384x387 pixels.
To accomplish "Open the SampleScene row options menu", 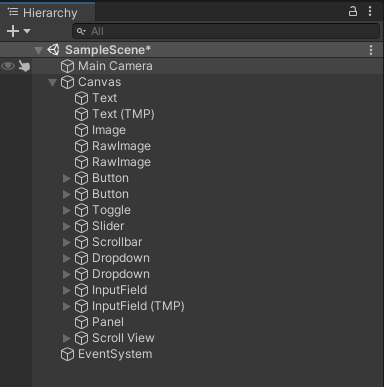I will click(371, 50).
